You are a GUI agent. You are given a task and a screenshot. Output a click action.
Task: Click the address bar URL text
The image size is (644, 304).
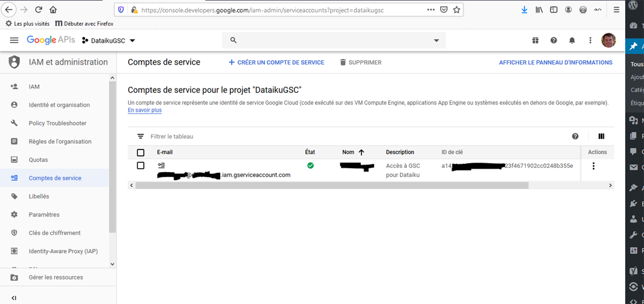point(262,10)
